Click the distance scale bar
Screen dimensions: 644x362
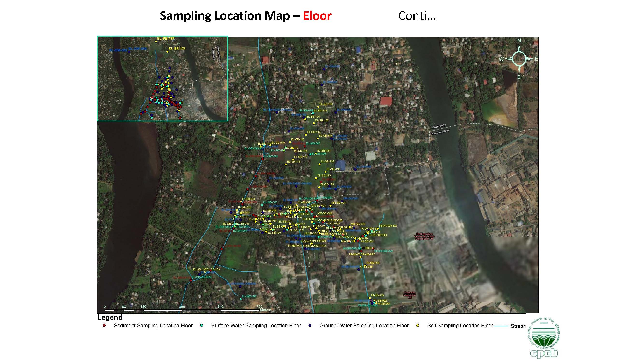pos(182,310)
